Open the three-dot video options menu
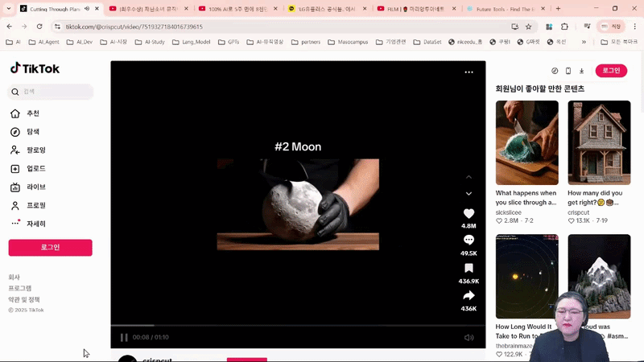This screenshot has height=362, width=644. [469, 72]
